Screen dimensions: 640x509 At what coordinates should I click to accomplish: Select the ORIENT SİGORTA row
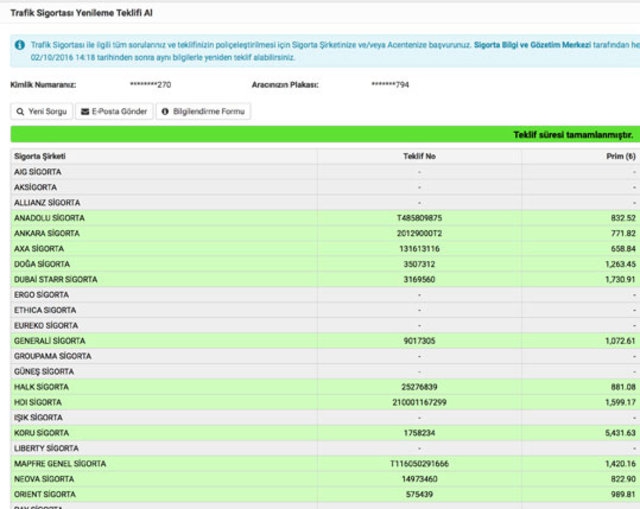pos(325,495)
